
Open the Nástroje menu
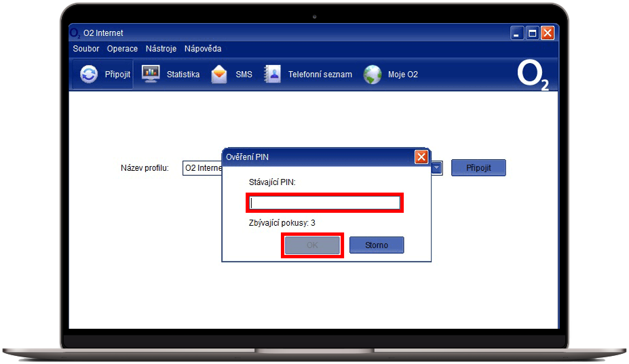point(161,49)
